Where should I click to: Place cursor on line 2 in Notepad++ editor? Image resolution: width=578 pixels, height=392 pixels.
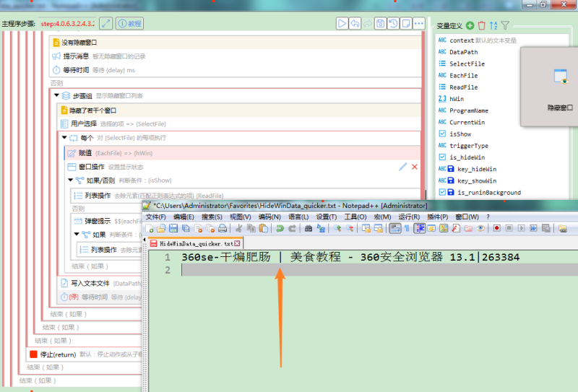coord(380,270)
